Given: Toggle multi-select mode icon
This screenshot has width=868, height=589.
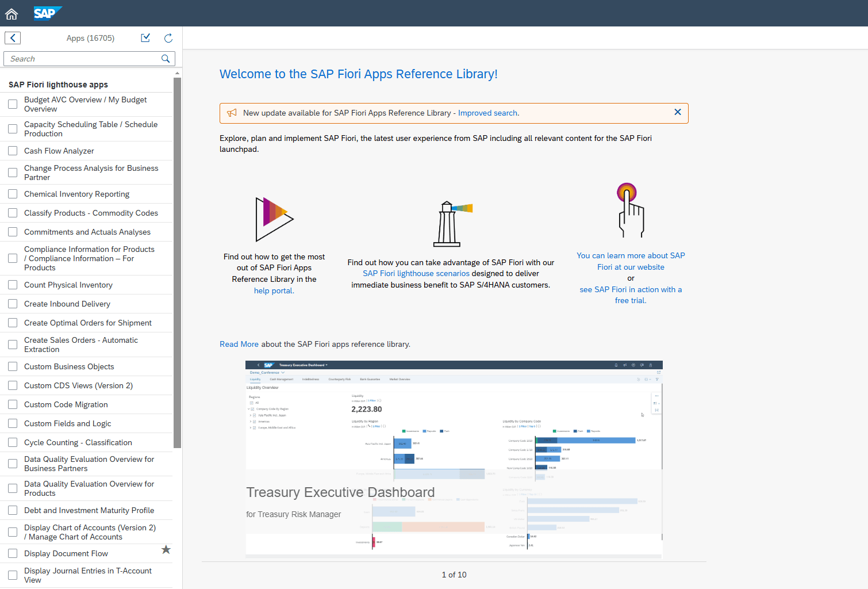Looking at the screenshot, I should point(145,38).
